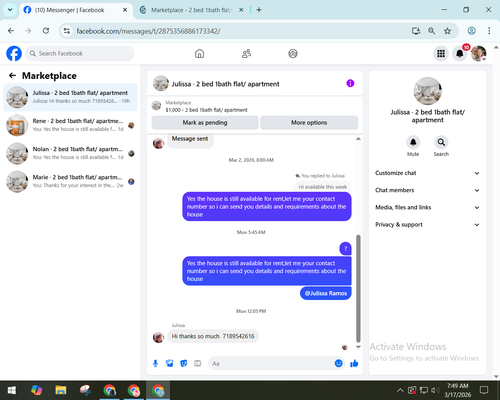
Task: Open Copilot from the taskbar
Action: tap(36, 390)
